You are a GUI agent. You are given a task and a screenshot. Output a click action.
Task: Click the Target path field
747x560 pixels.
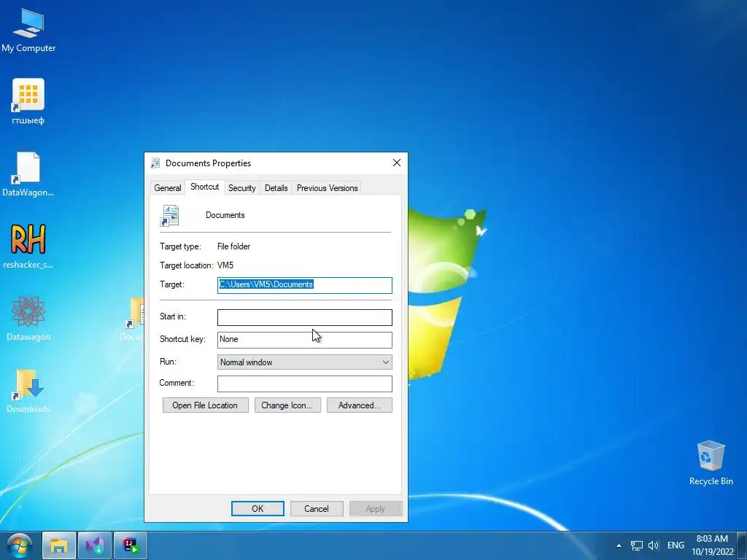(x=305, y=285)
